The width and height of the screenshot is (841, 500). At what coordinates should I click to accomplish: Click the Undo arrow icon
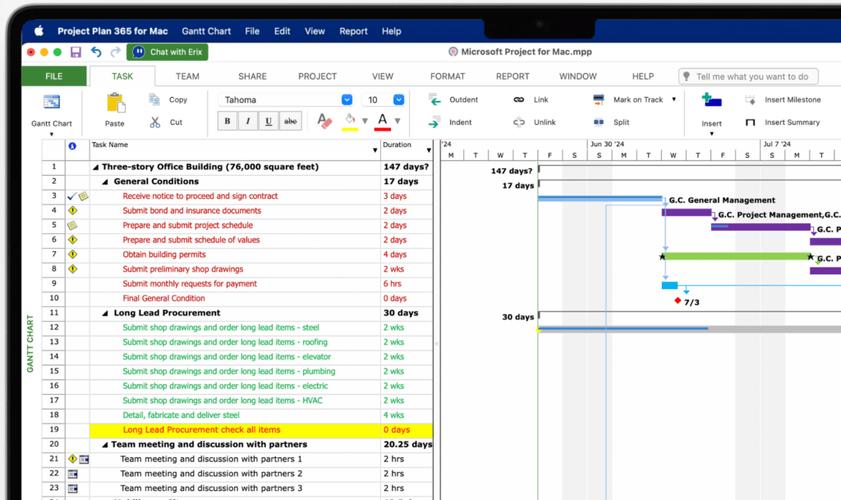pos(96,52)
